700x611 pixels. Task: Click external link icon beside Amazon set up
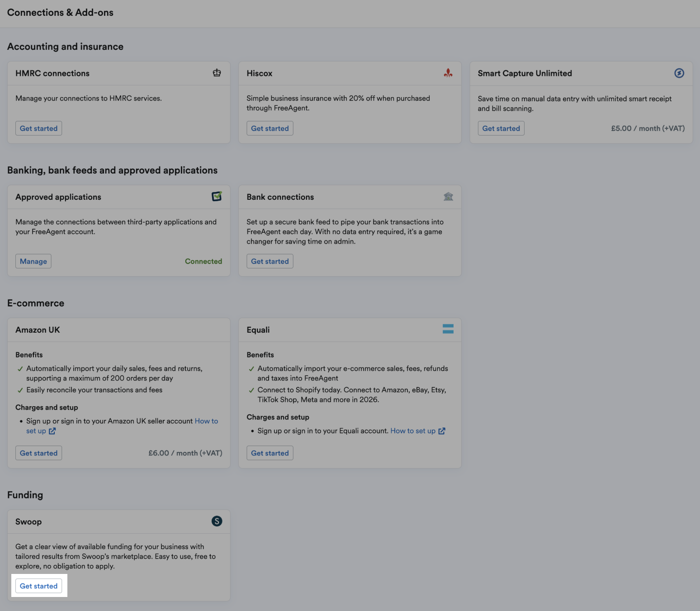coord(52,431)
